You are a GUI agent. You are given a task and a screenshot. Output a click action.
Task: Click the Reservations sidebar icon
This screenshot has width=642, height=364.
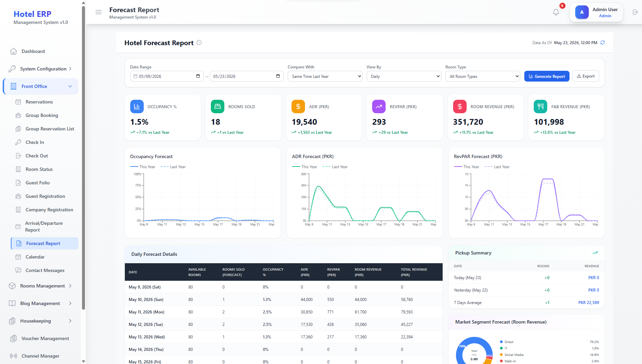coord(18,102)
